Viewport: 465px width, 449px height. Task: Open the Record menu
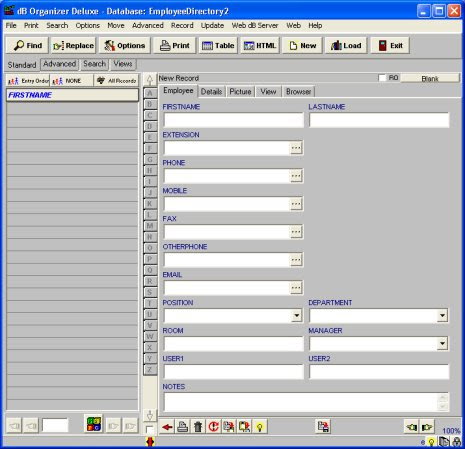pyautogui.click(x=182, y=25)
